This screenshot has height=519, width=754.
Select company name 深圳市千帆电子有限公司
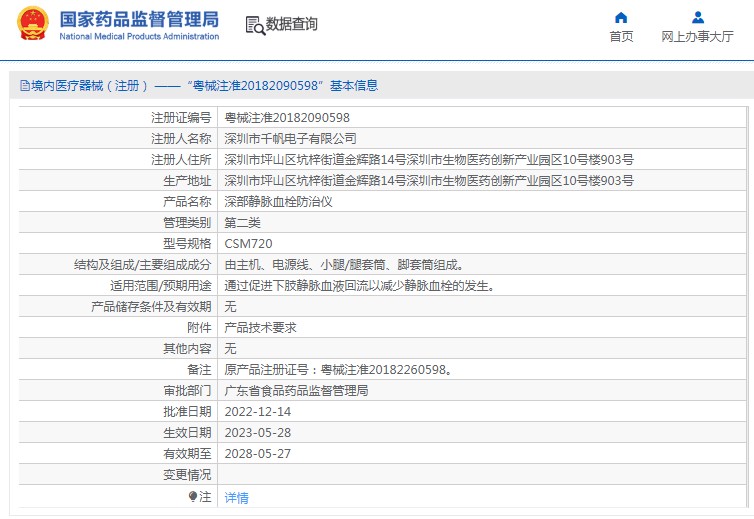tap(290, 139)
